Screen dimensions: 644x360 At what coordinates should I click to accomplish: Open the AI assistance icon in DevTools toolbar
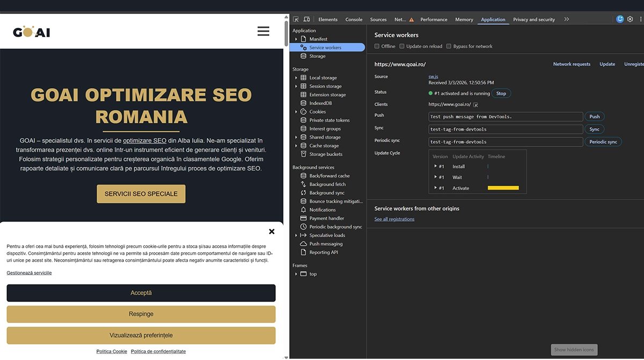point(620,19)
